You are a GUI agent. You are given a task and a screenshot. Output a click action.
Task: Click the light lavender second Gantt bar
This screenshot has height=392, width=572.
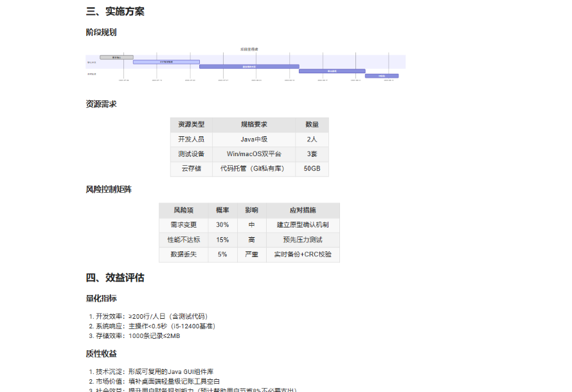point(166,62)
